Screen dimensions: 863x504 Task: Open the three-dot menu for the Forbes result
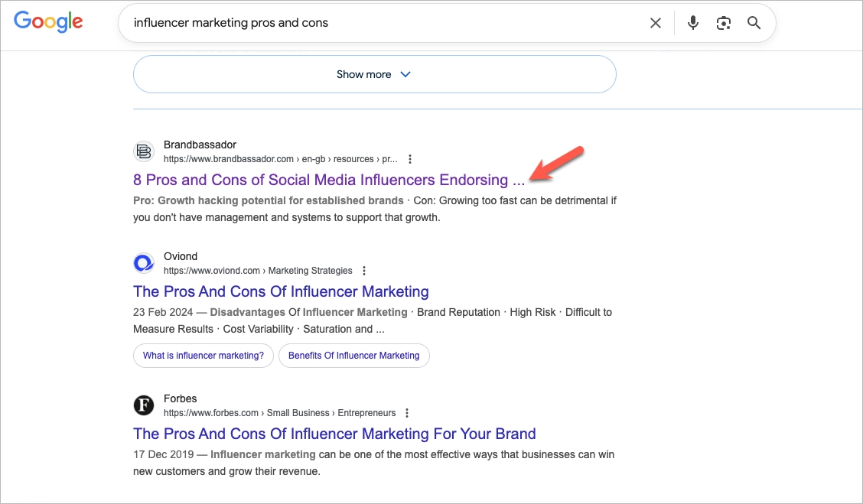point(407,412)
